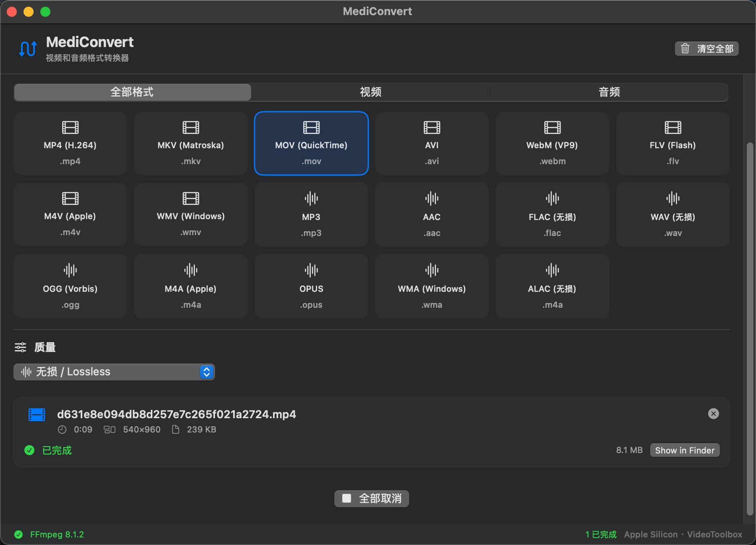
Task: Click the file size document icon
Action: pos(176,430)
